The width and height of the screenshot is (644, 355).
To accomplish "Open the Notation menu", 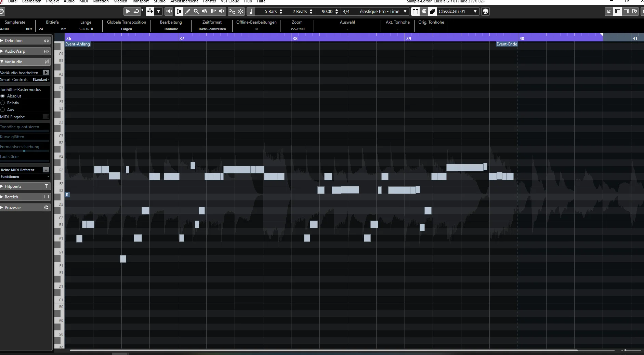I will [x=101, y=1].
